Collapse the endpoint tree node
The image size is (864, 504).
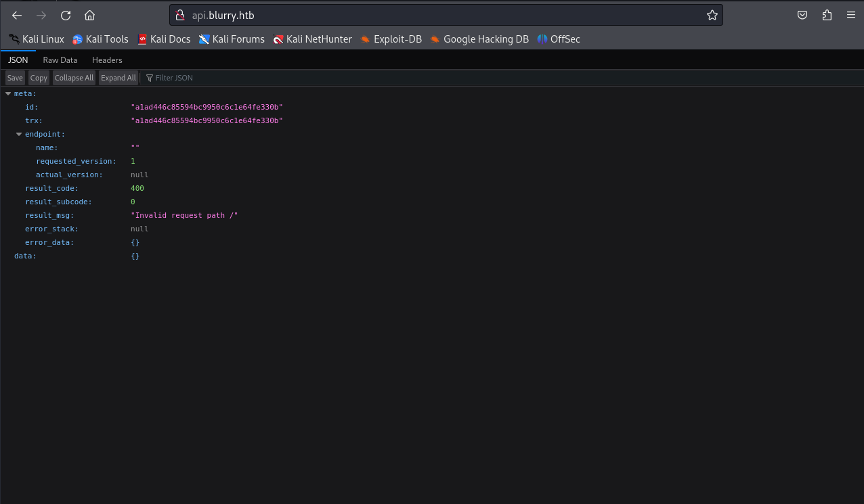(x=19, y=135)
